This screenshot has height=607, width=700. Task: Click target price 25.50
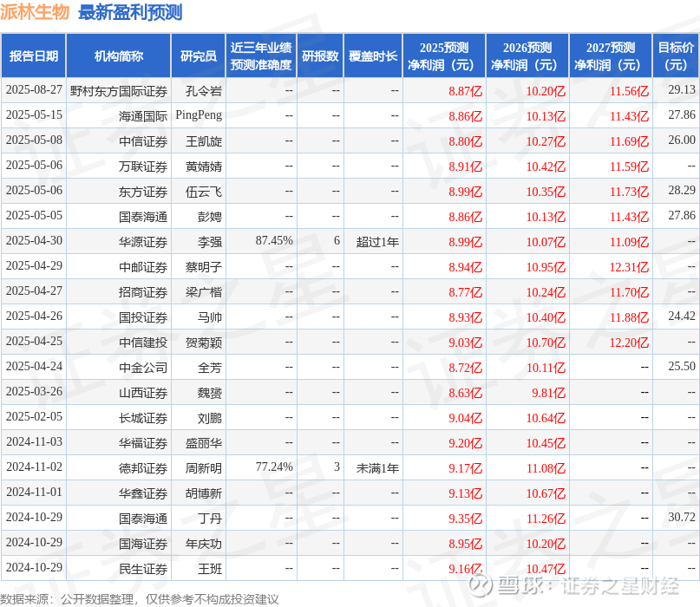(682, 367)
